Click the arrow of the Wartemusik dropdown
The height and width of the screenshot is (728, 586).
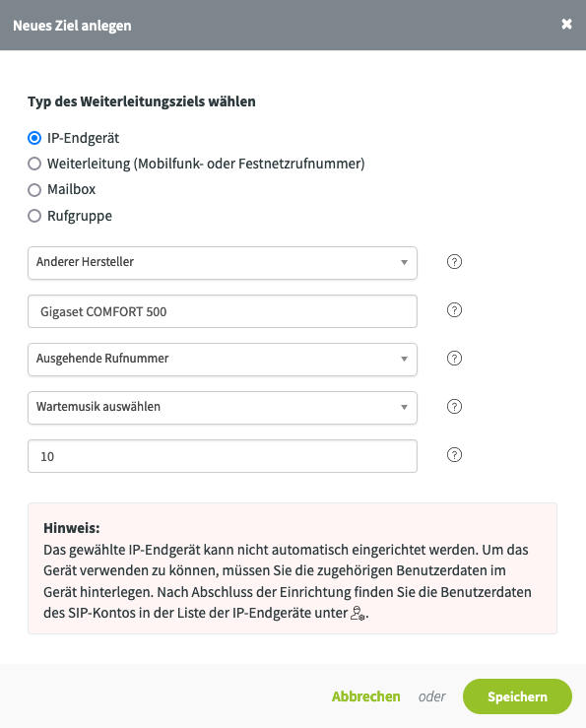(404, 407)
